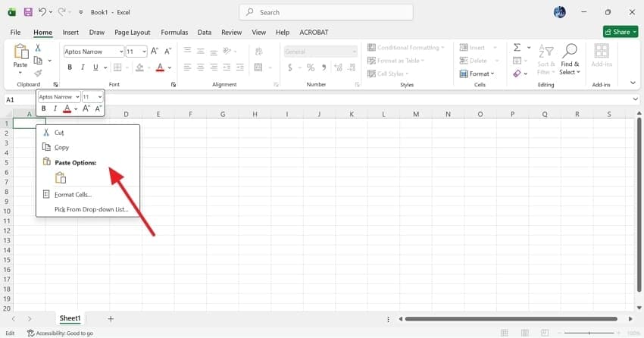The height and width of the screenshot is (338, 644).
Task: Switch to the Formulas tab
Action: (174, 32)
